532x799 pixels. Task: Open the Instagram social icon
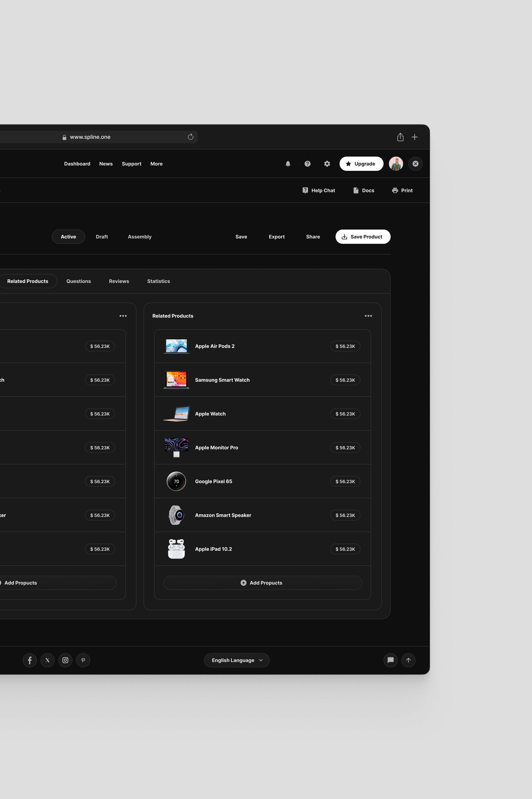point(65,660)
